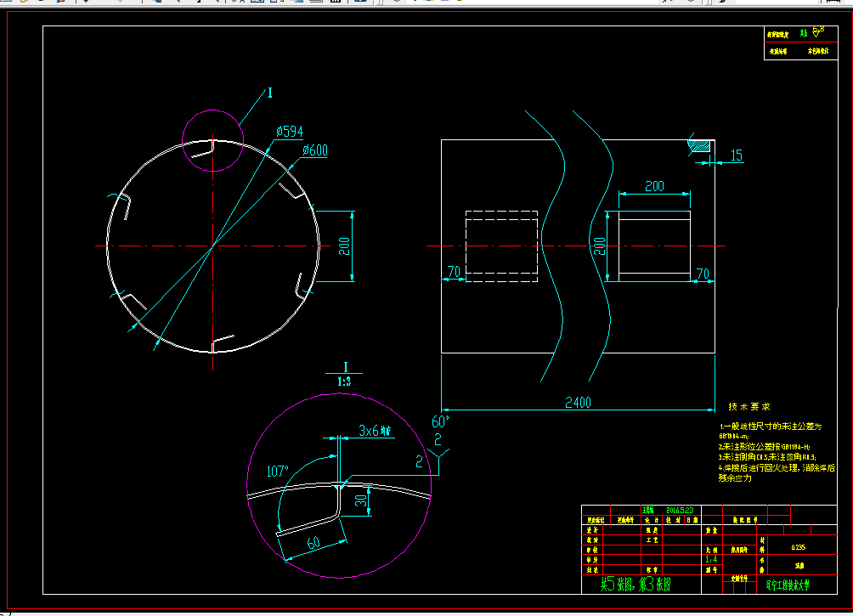This screenshot has height=616, width=853.
Task: Click the note line '1.一般线性尺寸的未注公差为'
Action: tap(771, 427)
